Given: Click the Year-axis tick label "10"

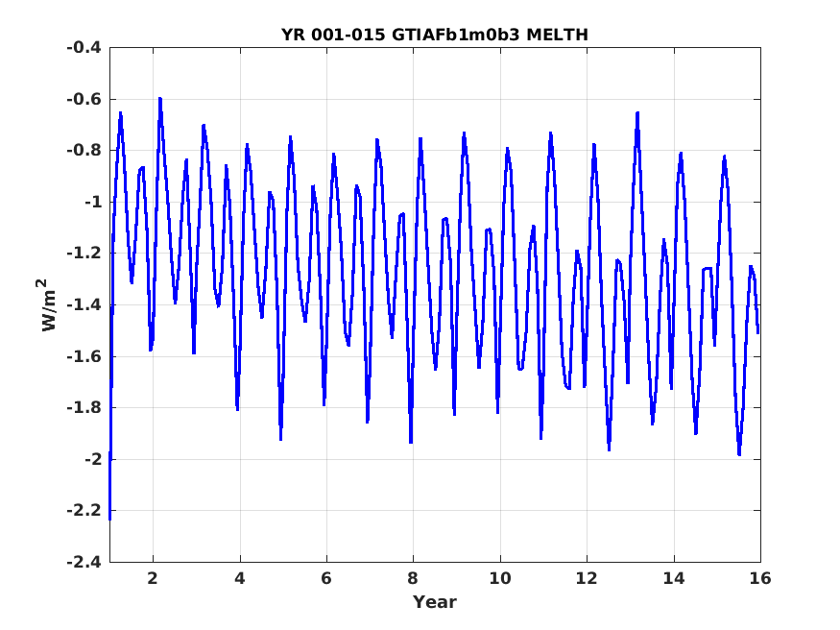Looking at the screenshot, I should point(500,578).
